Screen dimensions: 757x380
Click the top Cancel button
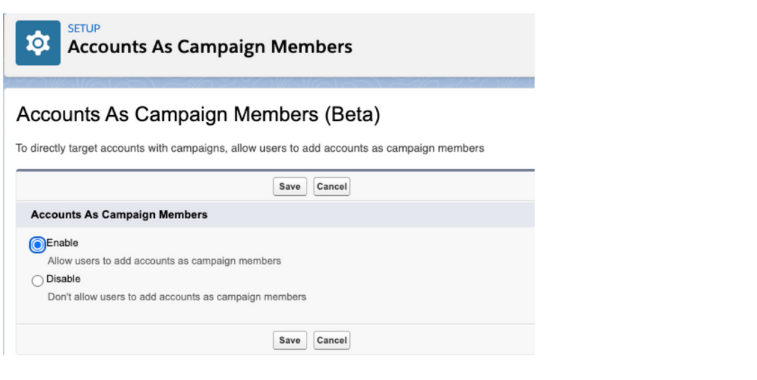pos(332,186)
